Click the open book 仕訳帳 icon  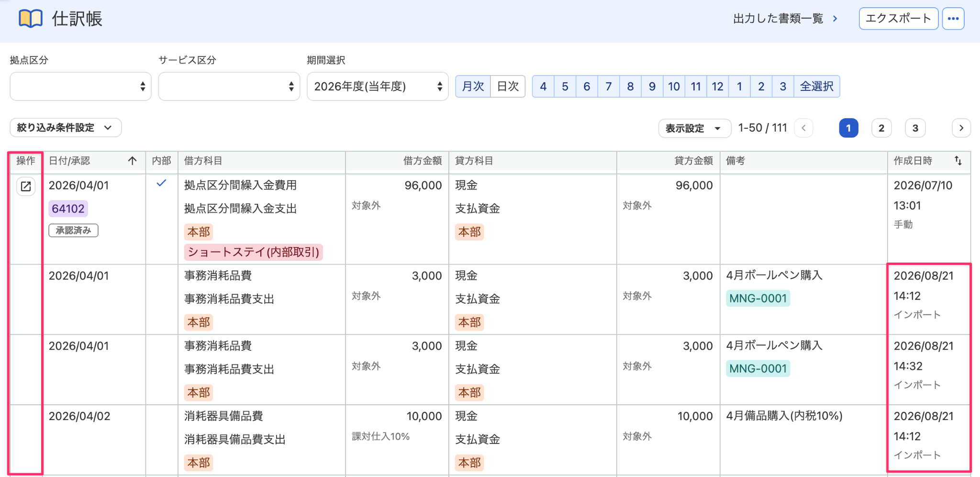click(x=31, y=19)
